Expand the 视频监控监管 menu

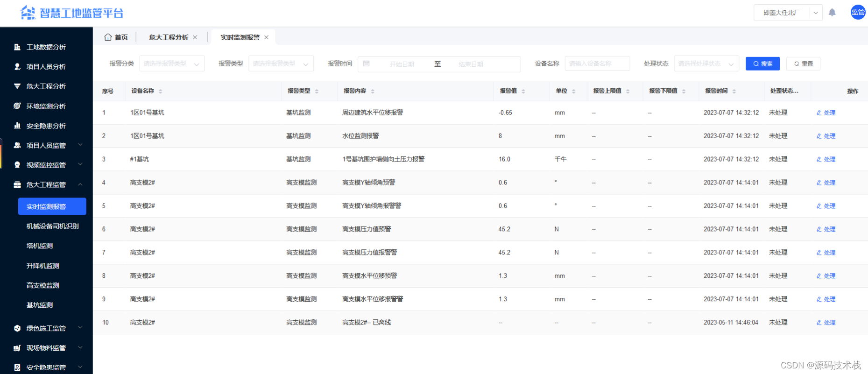(80, 164)
